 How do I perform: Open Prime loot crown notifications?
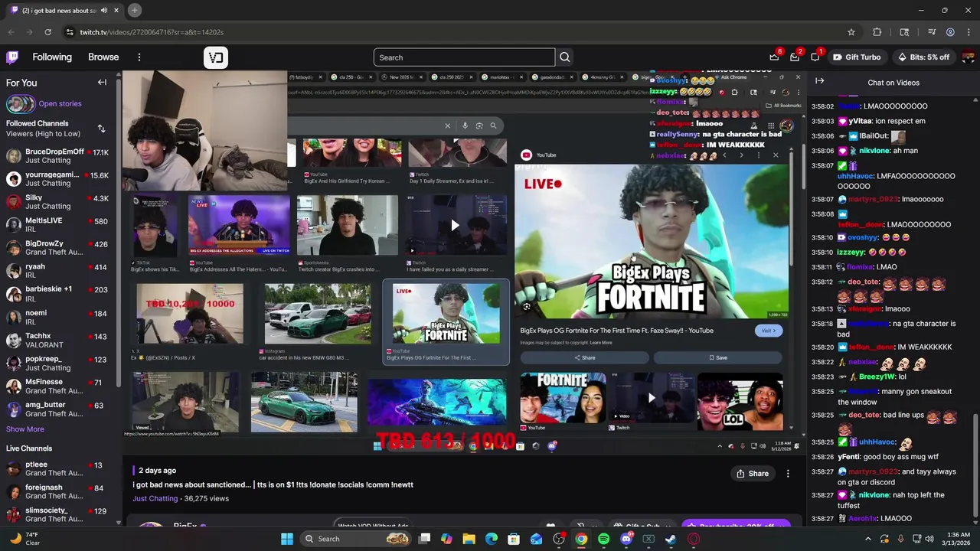[x=774, y=57]
